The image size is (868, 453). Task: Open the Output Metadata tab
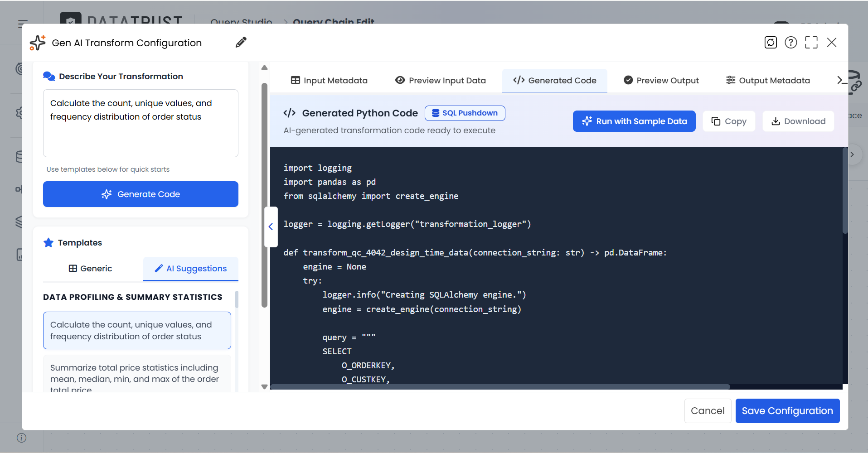[x=768, y=80]
